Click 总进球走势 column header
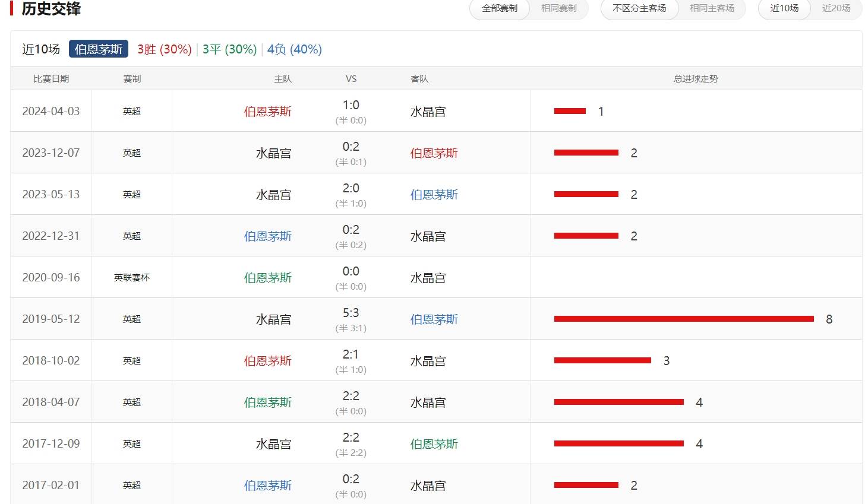Viewport: 865px width, 504px height. [x=696, y=79]
